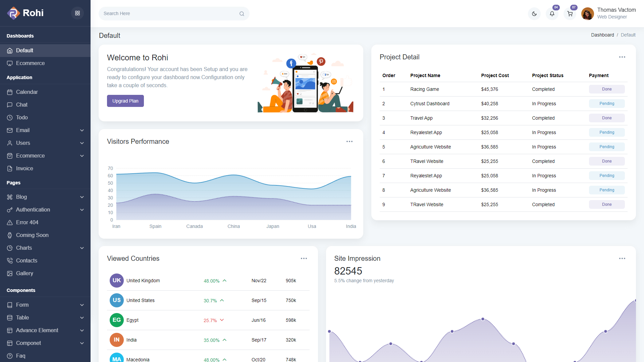This screenshot has height=362, width=644.
Task: Click the Invoice icon in sidebar
Action: 10,168
